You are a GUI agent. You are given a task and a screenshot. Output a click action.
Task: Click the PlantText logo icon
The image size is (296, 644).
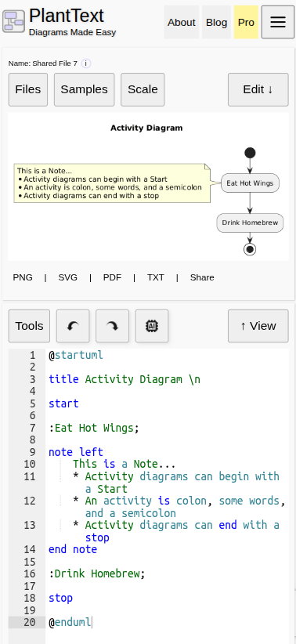14,22
